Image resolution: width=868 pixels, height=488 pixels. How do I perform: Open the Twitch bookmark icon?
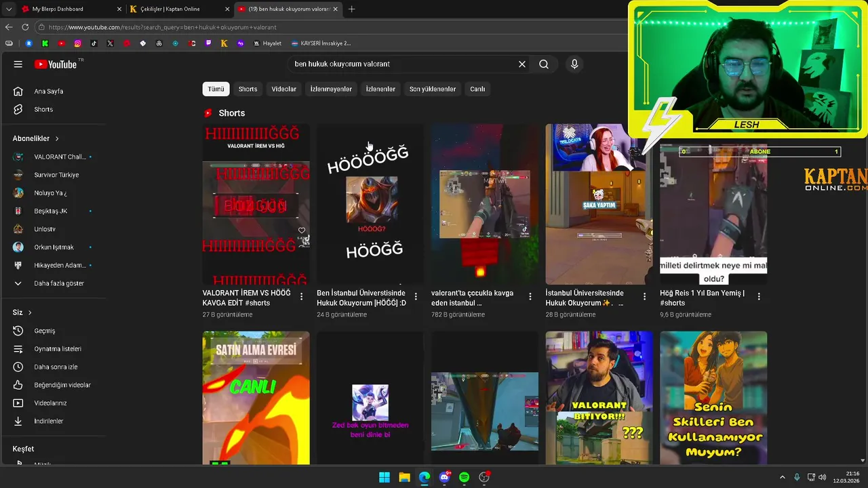[208, 43]
